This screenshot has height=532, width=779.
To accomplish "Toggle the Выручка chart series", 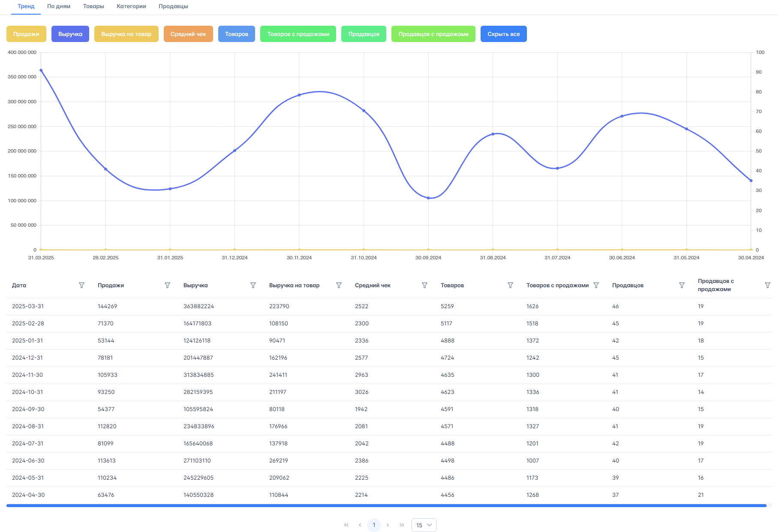I will (70, 34).
